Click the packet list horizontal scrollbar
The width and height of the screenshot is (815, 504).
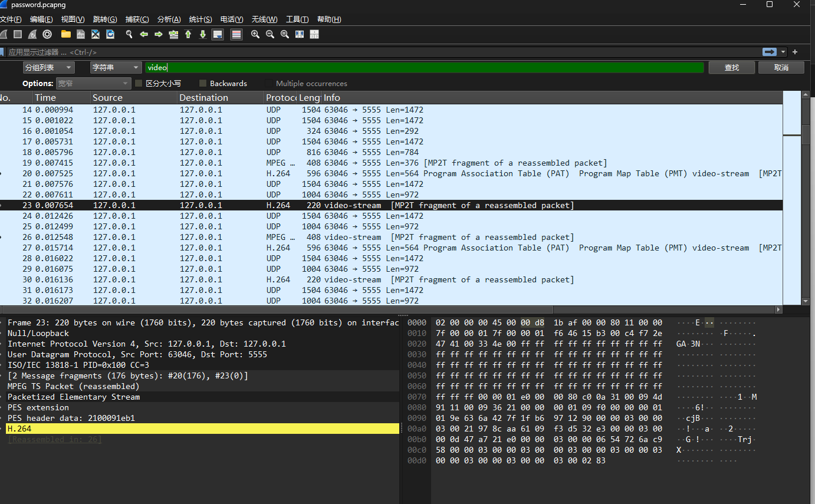click(277, 309)
